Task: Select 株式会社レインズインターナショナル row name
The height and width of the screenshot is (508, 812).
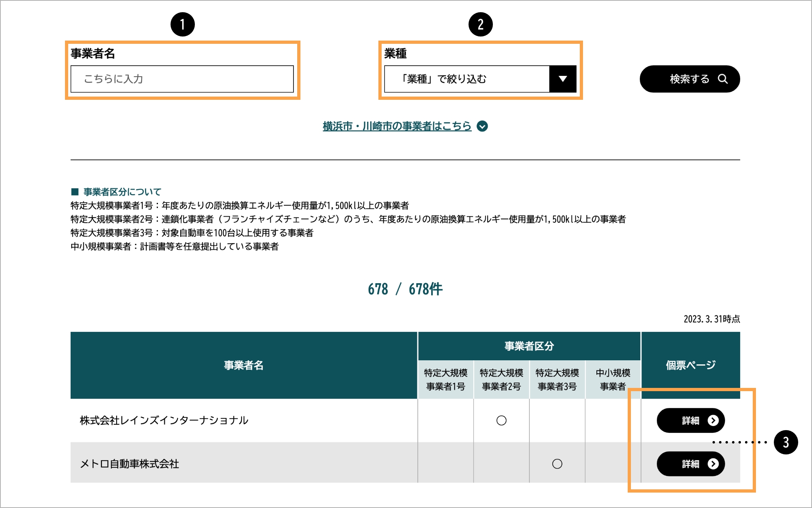Action: pyautogui.click(x=164, y=420)
